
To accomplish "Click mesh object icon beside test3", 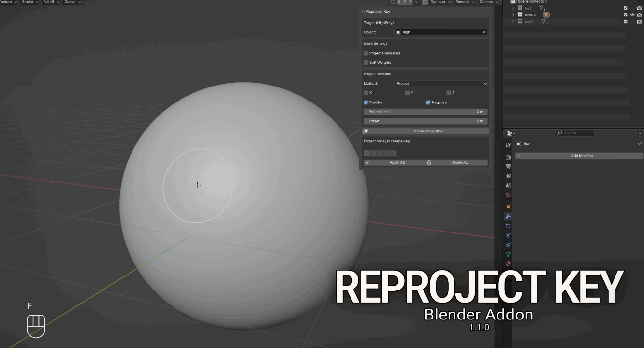I will (x=544, y=22).
